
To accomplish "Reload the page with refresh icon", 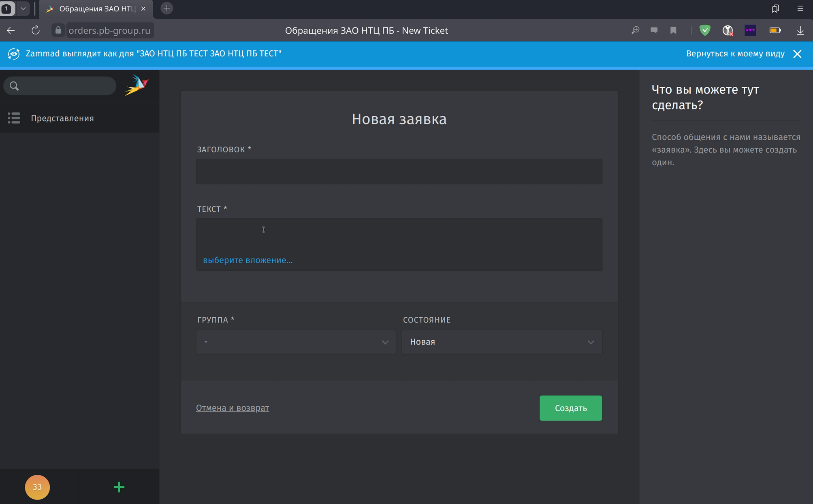I will click(x=36, y=30).
